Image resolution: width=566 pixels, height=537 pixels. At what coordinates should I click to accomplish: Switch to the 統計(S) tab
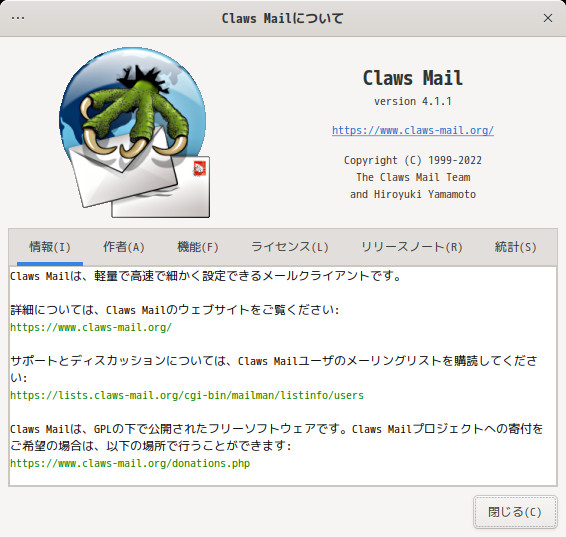click(x=515, y=247)
